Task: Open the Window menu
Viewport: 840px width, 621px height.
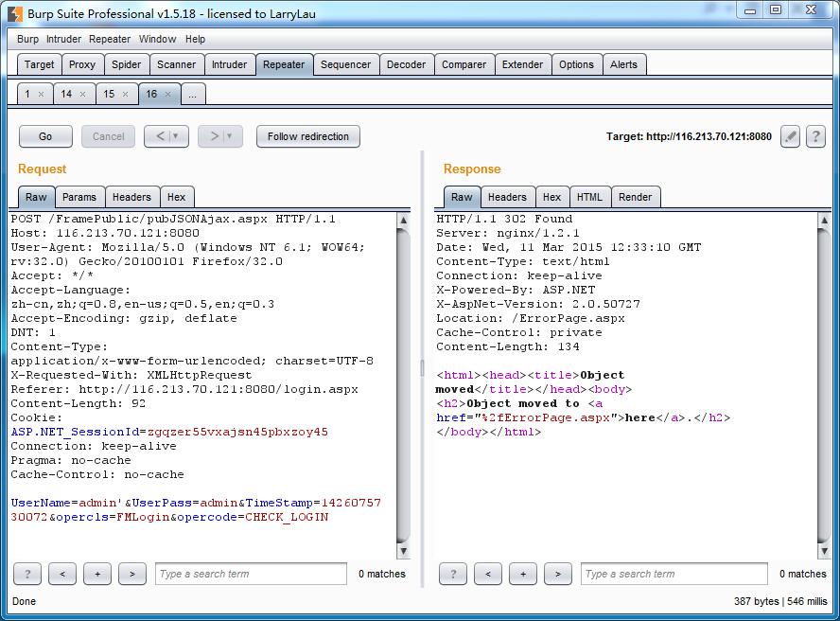Action: tap(157, 39)
